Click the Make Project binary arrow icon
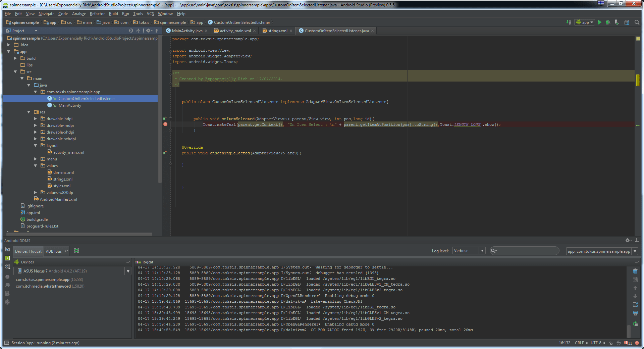The width and height of the screenshot is (644, 349). tap(569, 22)
